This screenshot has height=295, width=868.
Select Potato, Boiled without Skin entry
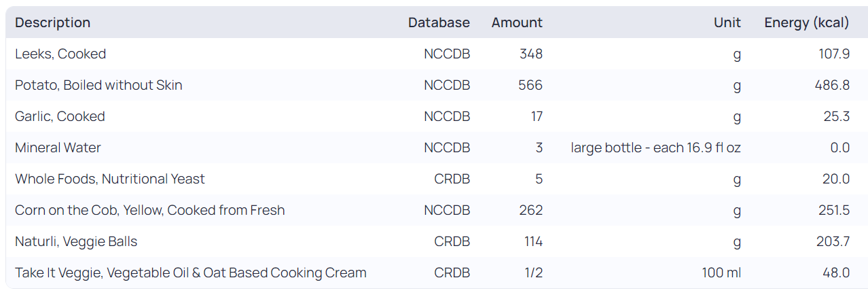[98, 85]
